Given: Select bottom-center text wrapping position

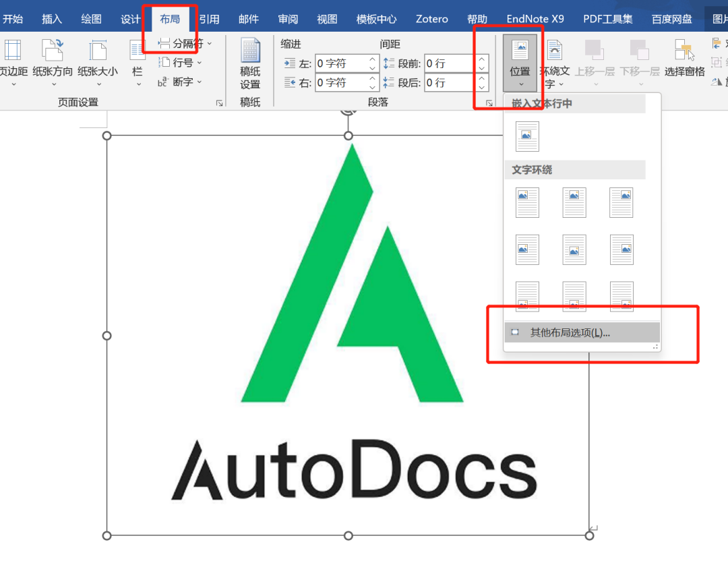Looking at the screenshot, I should tap(574, 296).
